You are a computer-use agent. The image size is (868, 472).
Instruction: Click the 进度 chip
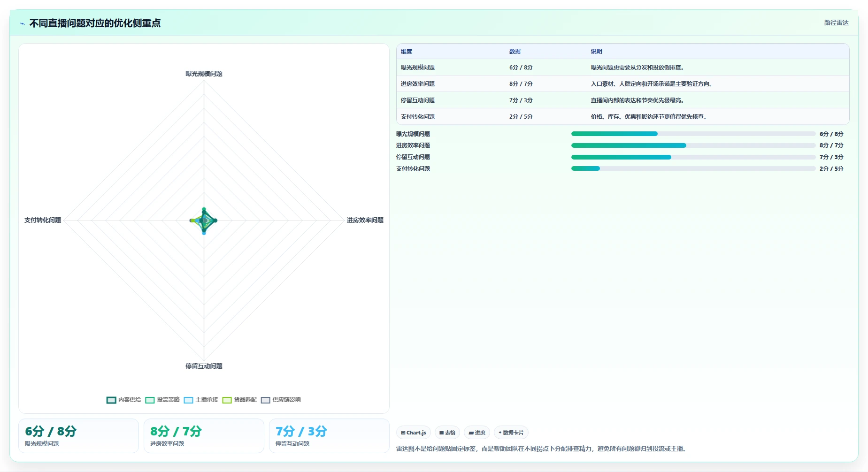tap(477, 433)
